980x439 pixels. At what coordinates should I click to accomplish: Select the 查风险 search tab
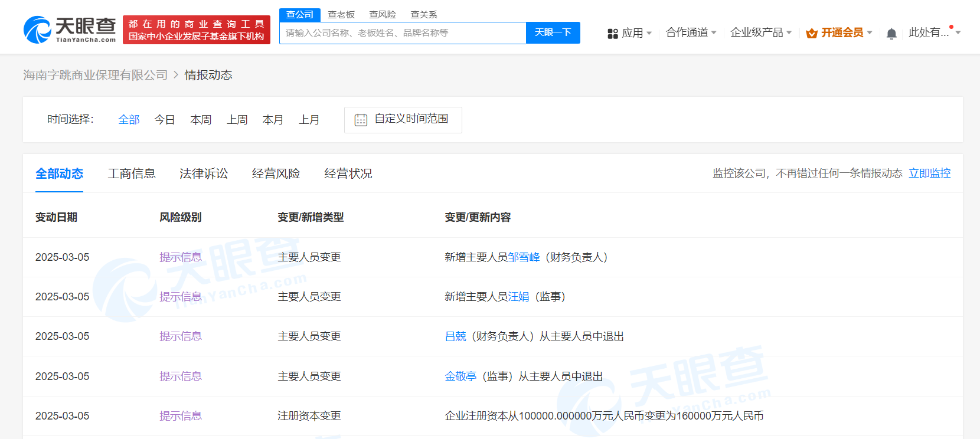[x=383, y=15]
